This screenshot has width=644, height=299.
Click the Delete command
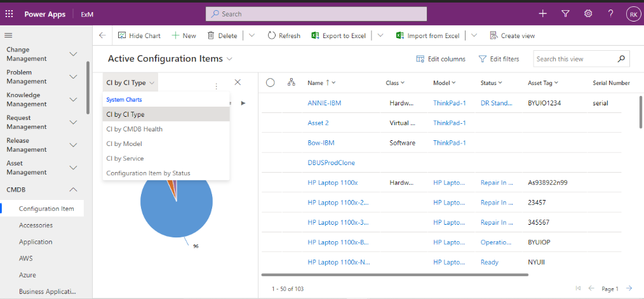pyautogui.click(x=222, y=36)
